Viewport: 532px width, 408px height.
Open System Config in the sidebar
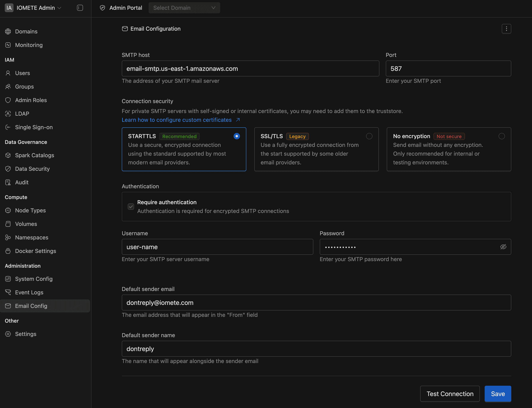coord(34,279)
